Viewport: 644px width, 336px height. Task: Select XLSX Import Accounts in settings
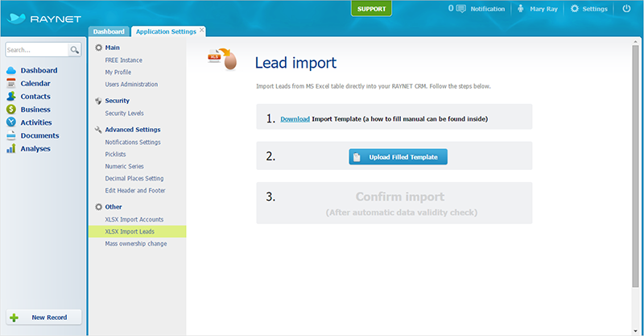coord(134,219)
